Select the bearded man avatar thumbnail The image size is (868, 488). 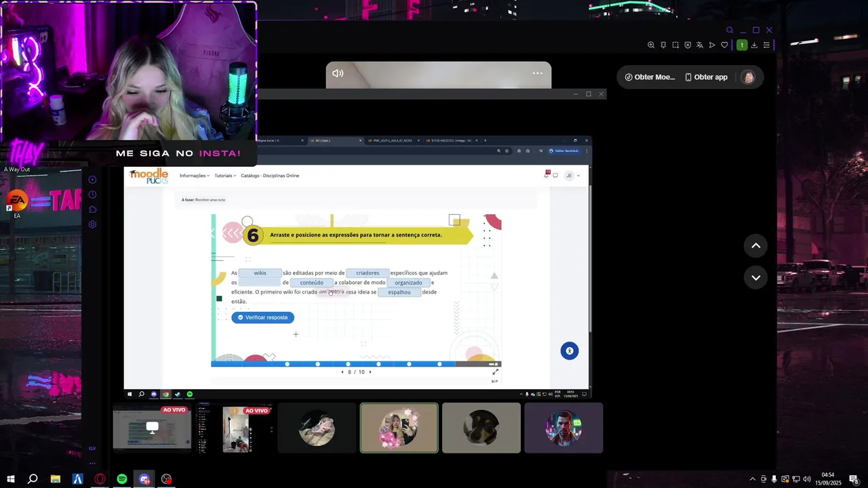pos(564,428)
